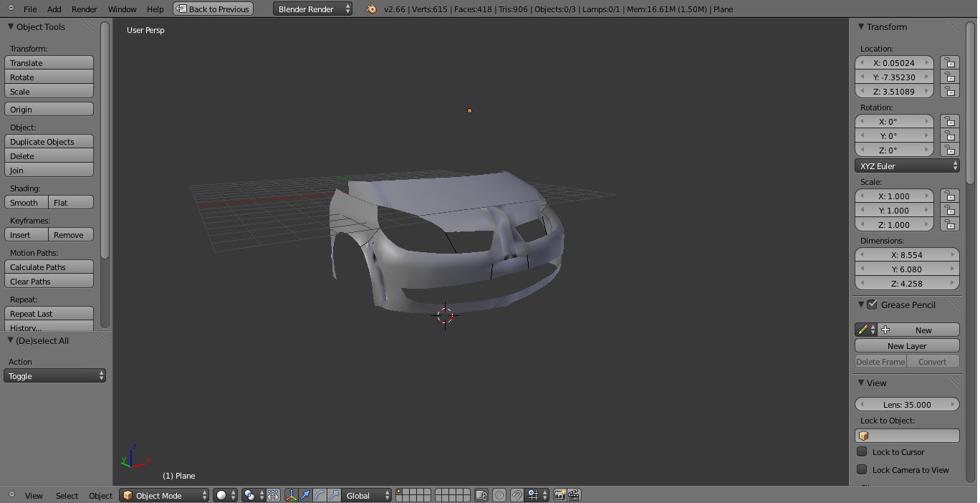Open the Object Mode dropdown
Viewport: 980px width, 503px height.
(164, 495)
